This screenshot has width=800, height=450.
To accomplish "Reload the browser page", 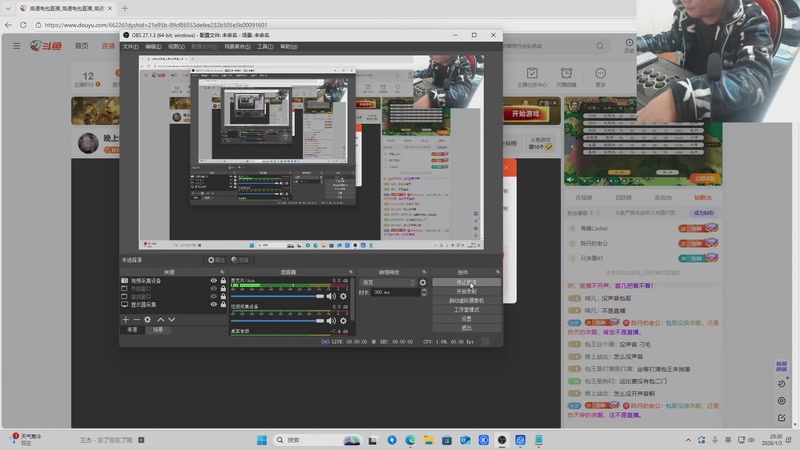I will [23, 24].
